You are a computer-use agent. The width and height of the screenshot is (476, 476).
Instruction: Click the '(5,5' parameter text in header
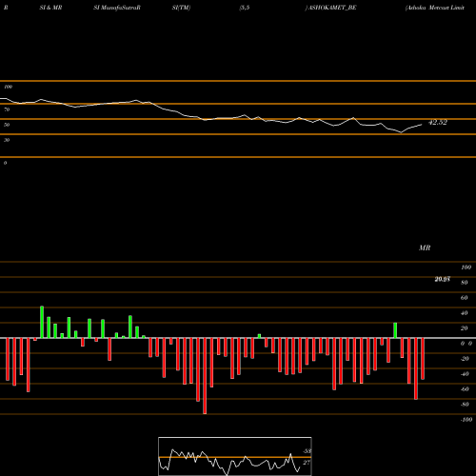[245, 8]
